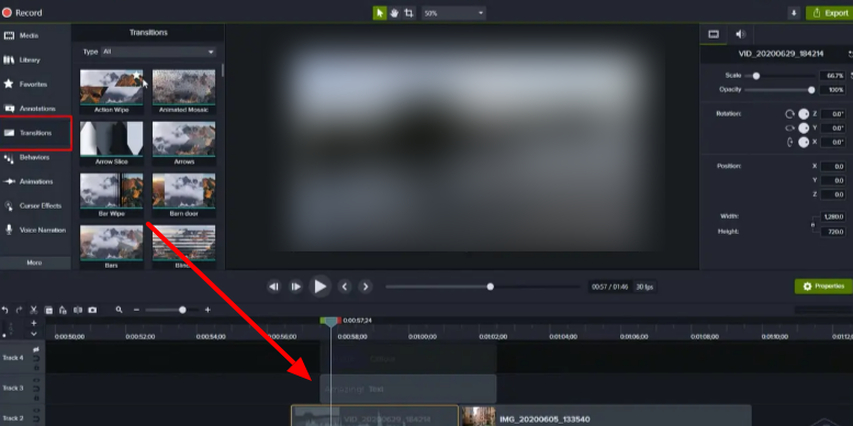The image size is (853, 426).
Task: Switch to Visual properties tab
Action: tap(713, 34)
